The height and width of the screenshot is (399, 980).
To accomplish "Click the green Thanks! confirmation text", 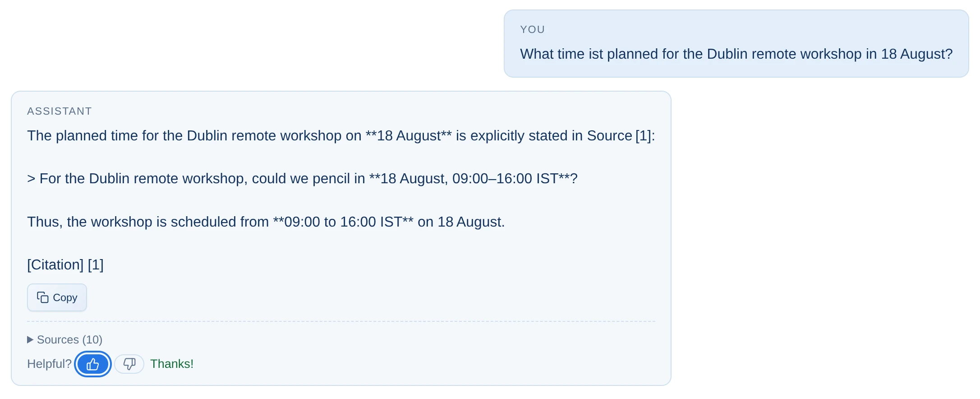I will [x=172, y=364].
